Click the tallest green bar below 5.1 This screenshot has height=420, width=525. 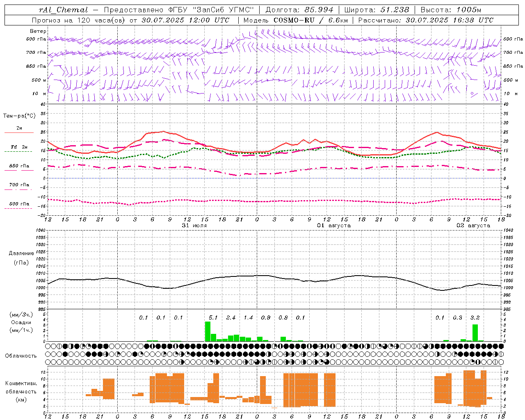click(208, 331)
